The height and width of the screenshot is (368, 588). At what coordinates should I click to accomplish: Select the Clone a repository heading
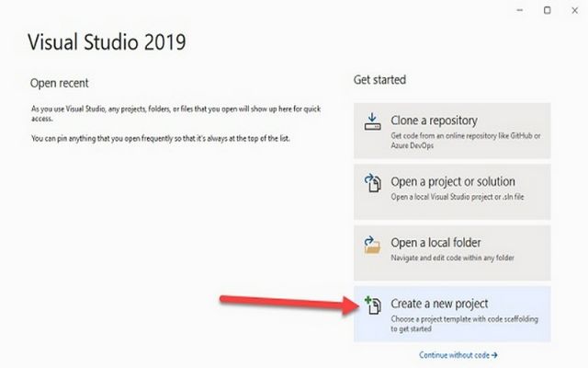coord(434,121)
